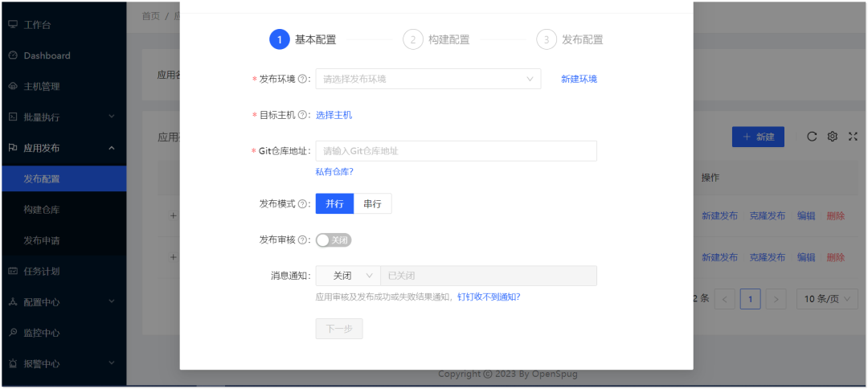
Task: Go to step 3 发布配置
Action: click(x=570, y=40)
